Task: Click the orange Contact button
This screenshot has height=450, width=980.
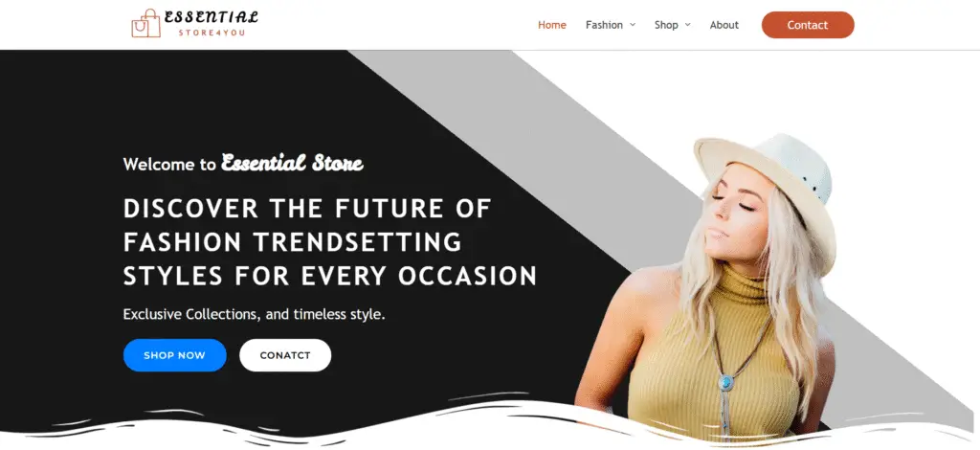Action: (x=808, y=25)
